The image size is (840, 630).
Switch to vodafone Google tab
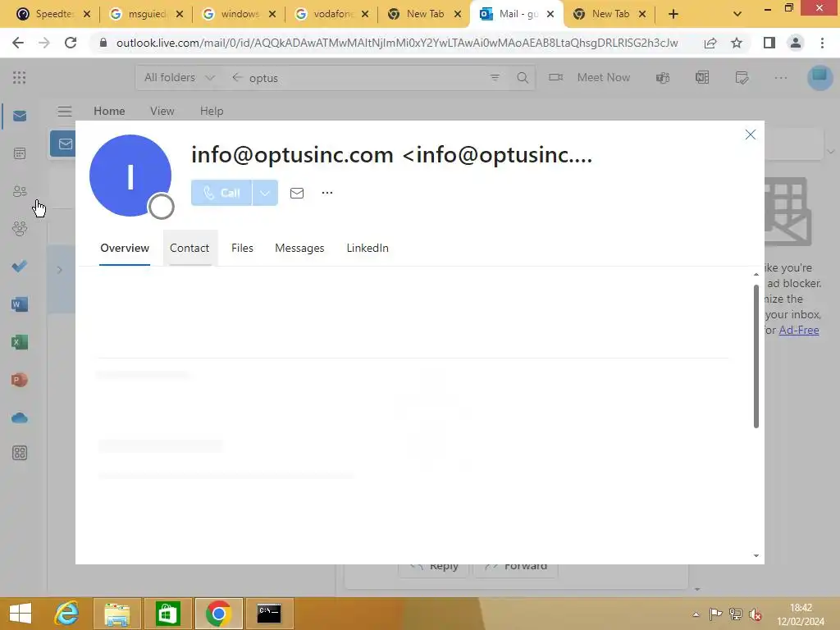[332, 14]
